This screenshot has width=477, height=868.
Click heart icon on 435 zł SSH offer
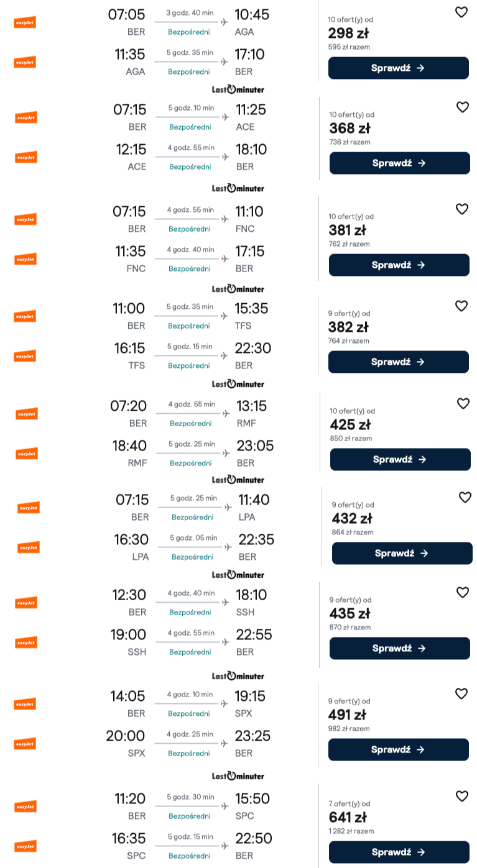(462, 592)
